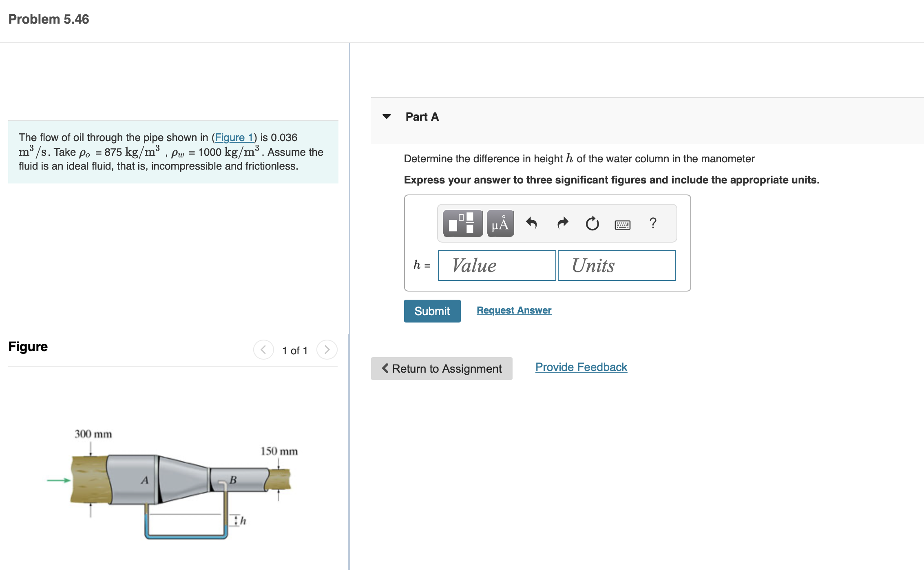
Task: Open answer entry help with the ? icon
Action: coord(653,223)
